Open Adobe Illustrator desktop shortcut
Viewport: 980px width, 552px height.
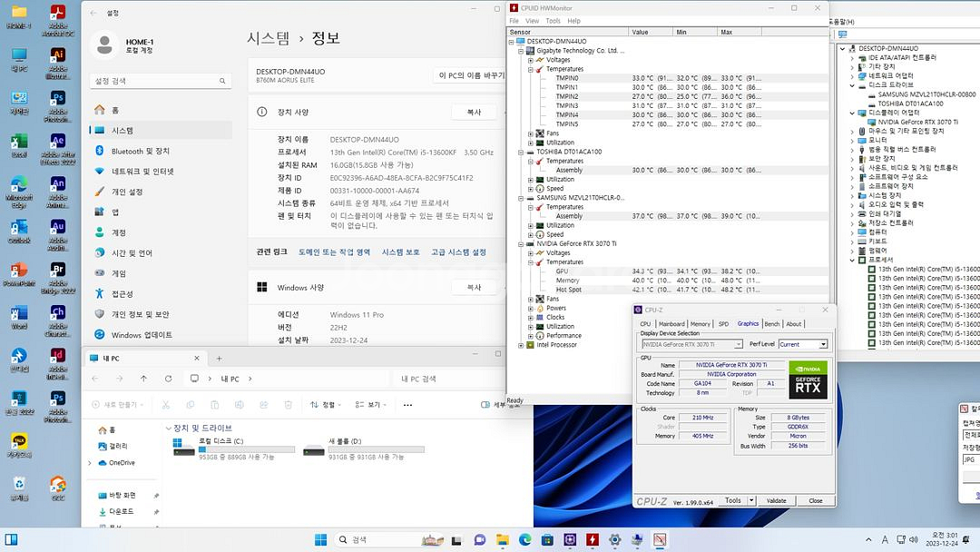[x=57, y=62]
